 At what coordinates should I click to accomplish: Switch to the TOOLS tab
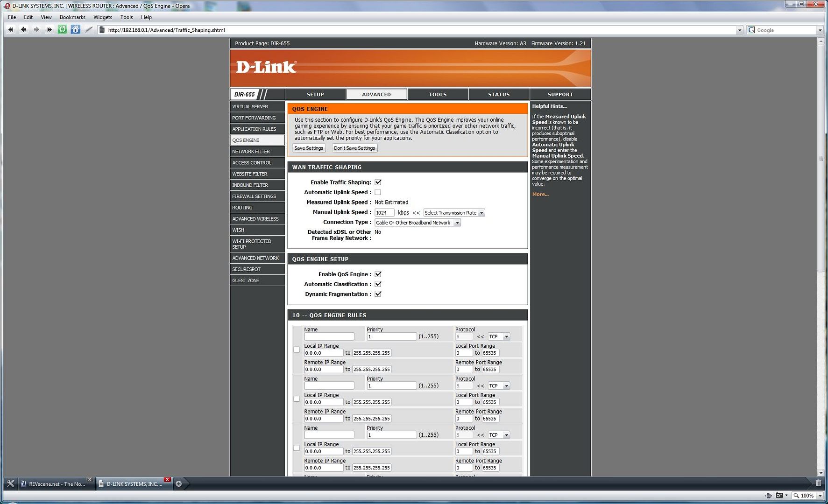click(x=438, y=94)
